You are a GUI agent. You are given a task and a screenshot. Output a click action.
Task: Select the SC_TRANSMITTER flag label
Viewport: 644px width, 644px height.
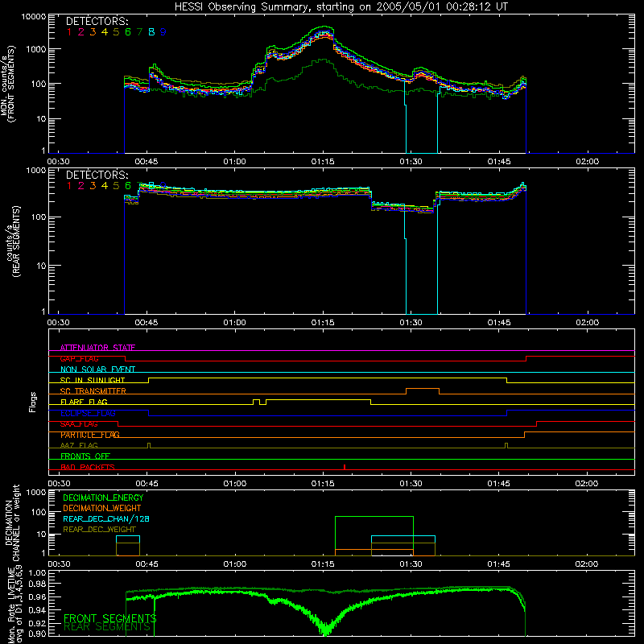93,390
